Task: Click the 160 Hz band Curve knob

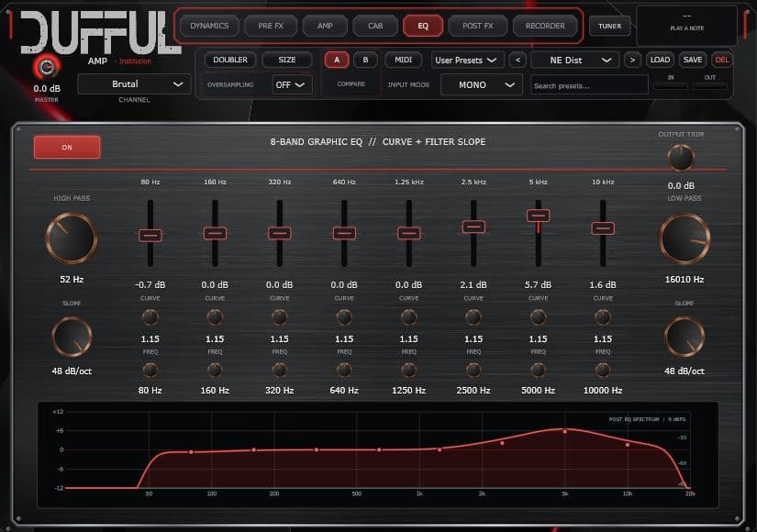Action: 215,317
